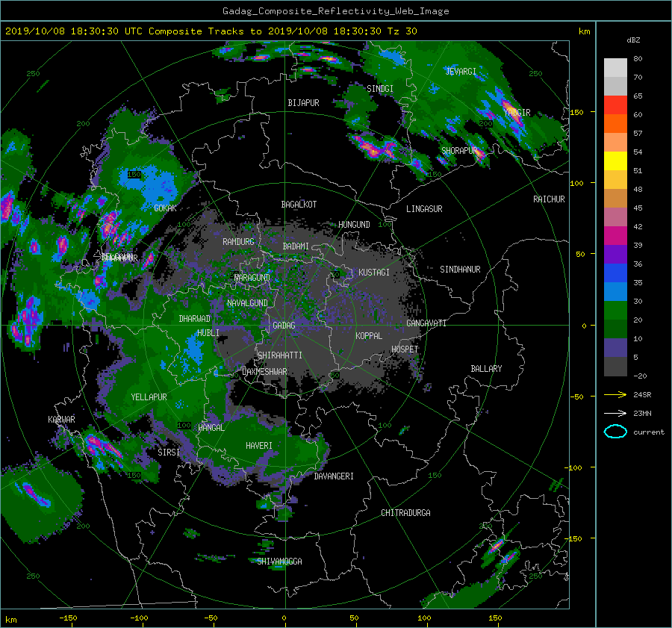The image size is (672, 628).
Task: Select the red 60-65 dBZ color swatch
Action: point(615,105)
